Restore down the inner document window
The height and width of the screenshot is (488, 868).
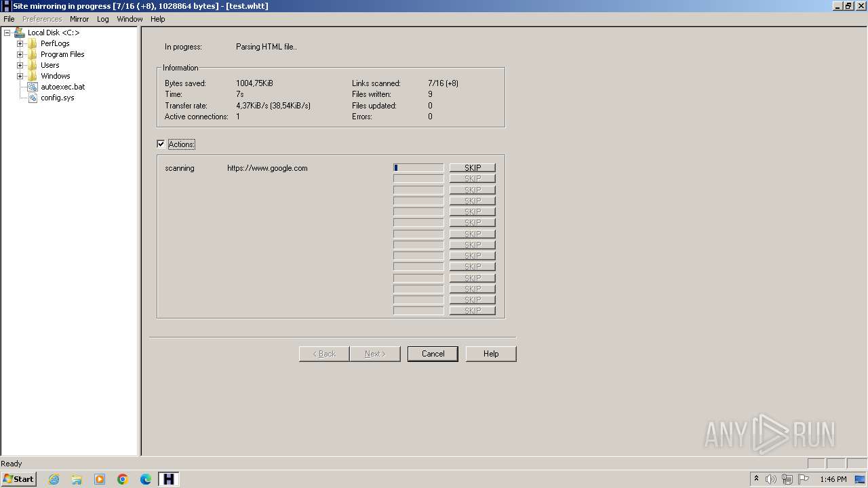(x=848, y=5)
